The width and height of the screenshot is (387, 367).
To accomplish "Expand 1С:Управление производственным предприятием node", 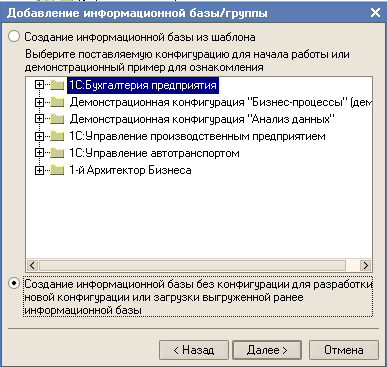I will coord(39,136).
